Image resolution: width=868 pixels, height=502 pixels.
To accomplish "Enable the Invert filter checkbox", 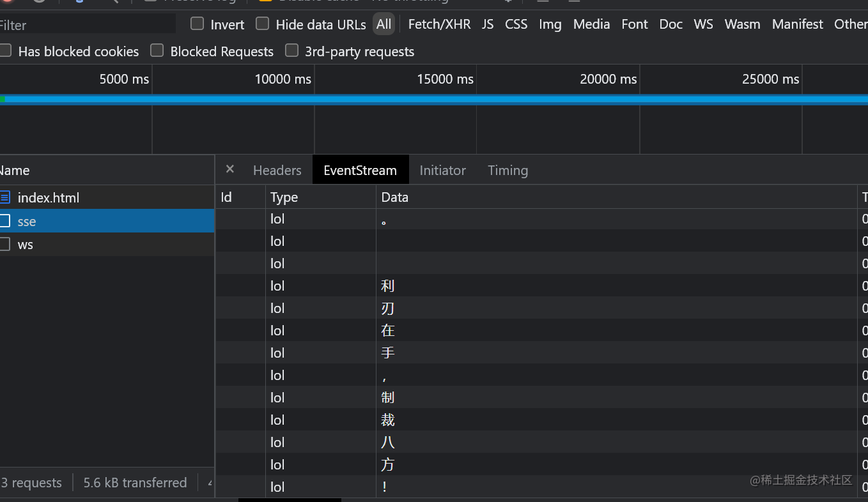I will [x=196, y=24].
